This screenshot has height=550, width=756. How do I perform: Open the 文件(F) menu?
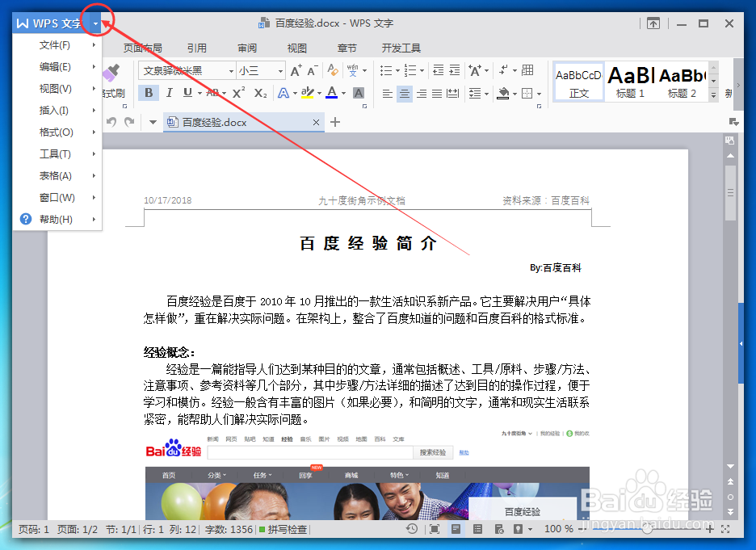[57, 45]
